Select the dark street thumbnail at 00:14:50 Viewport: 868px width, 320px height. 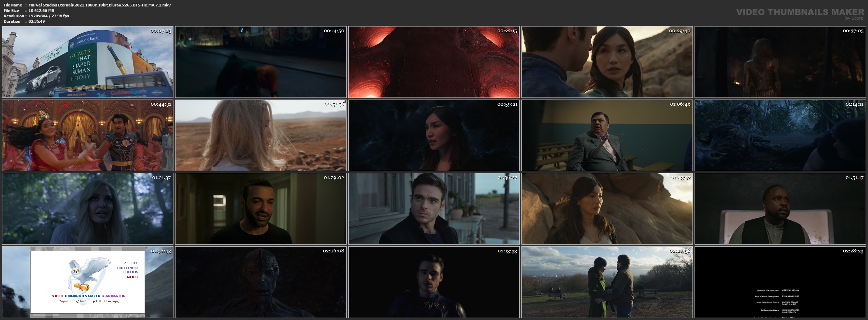(261, 62)
